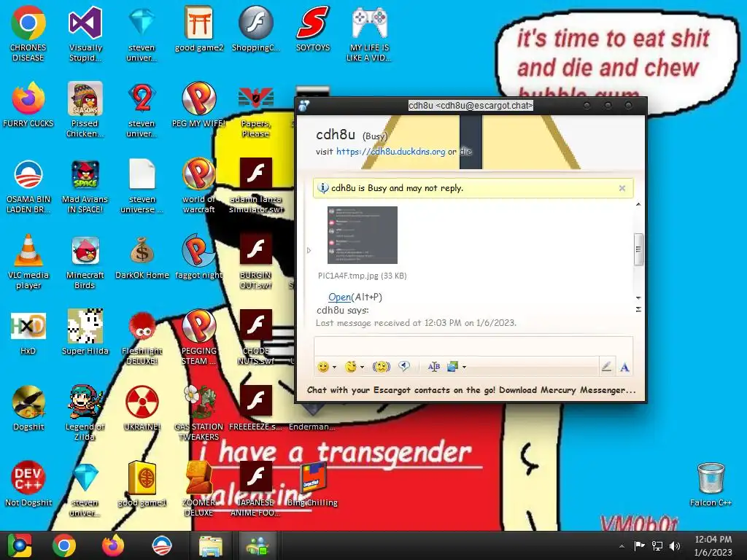
Task: Select the Visually Stupid desktop icon
Action: tap(85, 34)
